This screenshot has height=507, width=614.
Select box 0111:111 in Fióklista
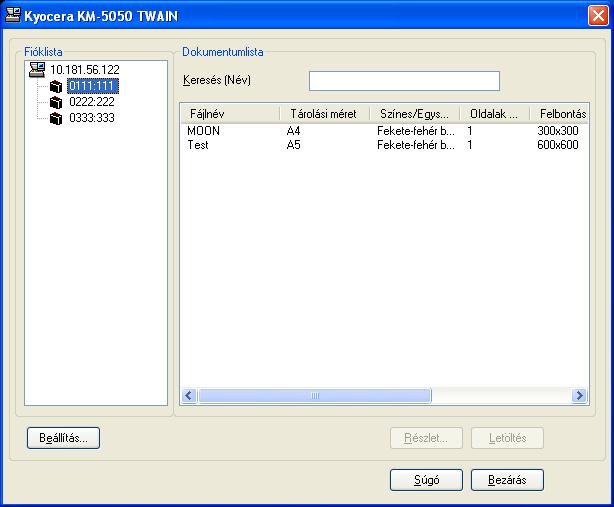[92, 86]
